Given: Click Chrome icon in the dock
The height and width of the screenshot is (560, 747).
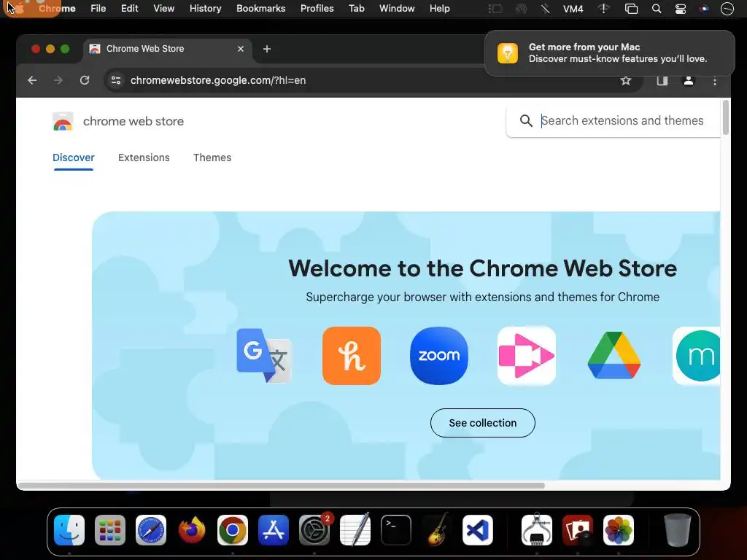Looking at the screenshot, I should [233, 530].
